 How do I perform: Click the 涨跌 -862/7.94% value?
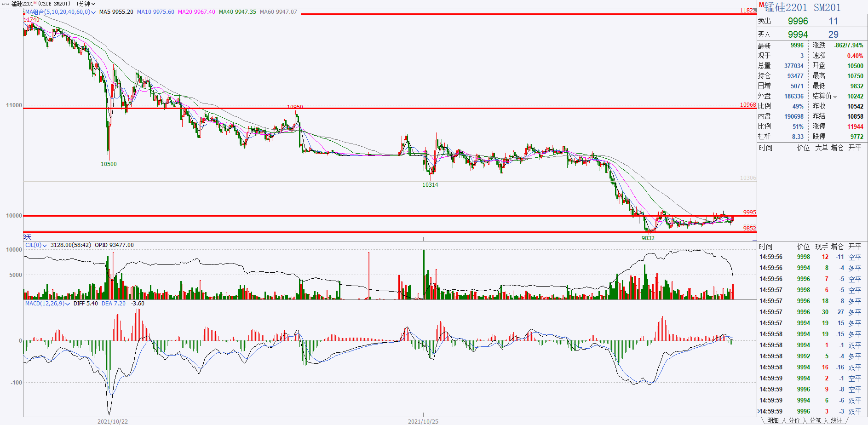click(849, 46)
